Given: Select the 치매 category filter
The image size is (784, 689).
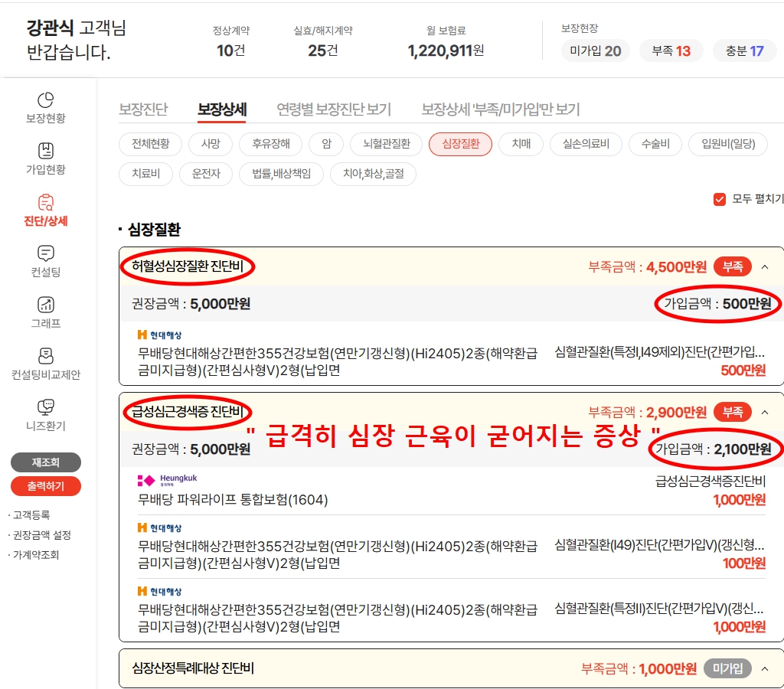Looking at the screenshot, I should pos(521,144).
